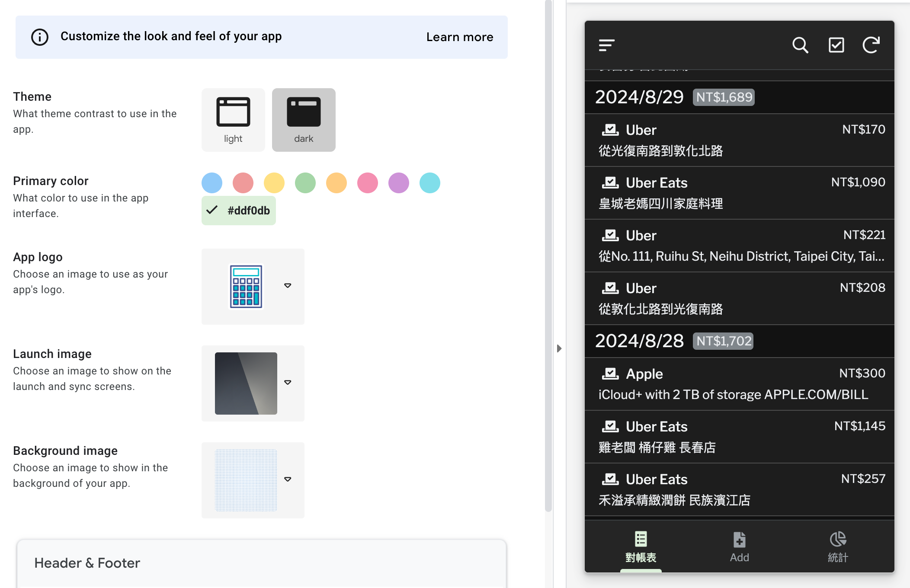The width and height of the screenshot is (910, 588).
Task: Switch to the Add tab in the preview
Action: point(739,548)
